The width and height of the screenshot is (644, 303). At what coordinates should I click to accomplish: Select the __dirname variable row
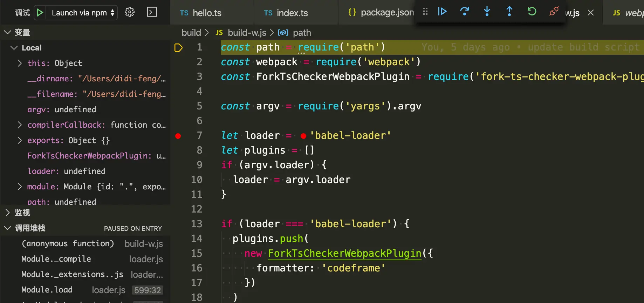85,79
